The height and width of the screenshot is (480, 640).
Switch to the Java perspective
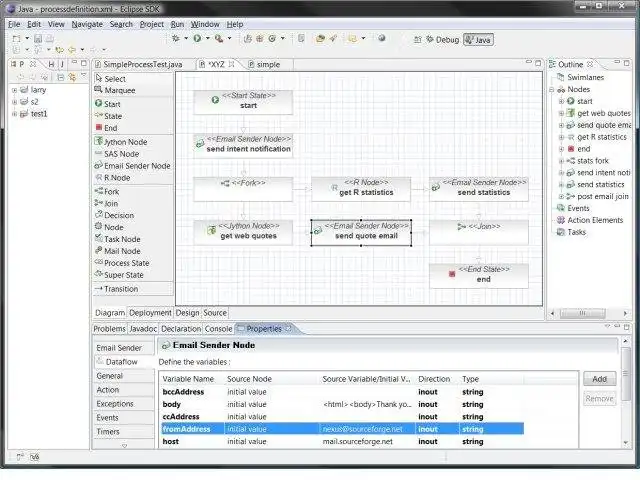pos(478,40)
